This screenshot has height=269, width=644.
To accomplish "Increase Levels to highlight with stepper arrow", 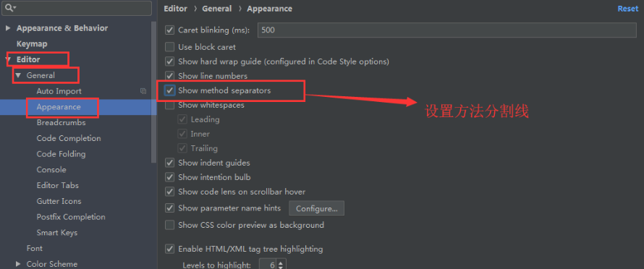I will [x=281, y=262].
